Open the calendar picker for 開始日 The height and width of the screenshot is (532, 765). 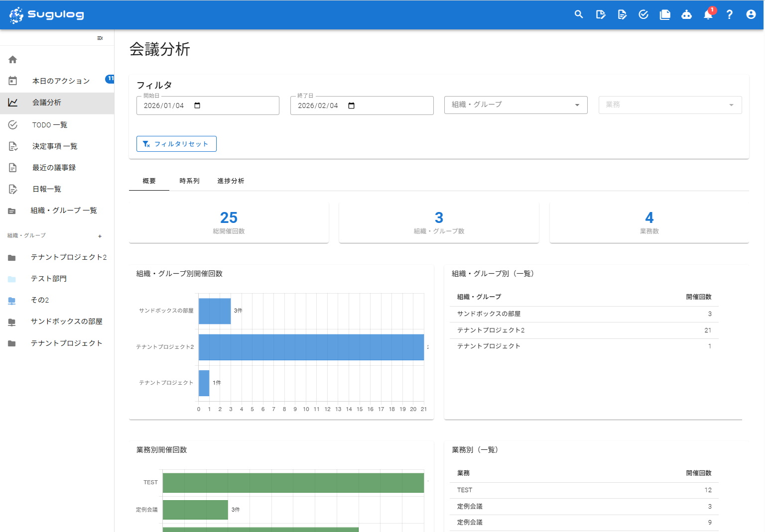(197, 106)
